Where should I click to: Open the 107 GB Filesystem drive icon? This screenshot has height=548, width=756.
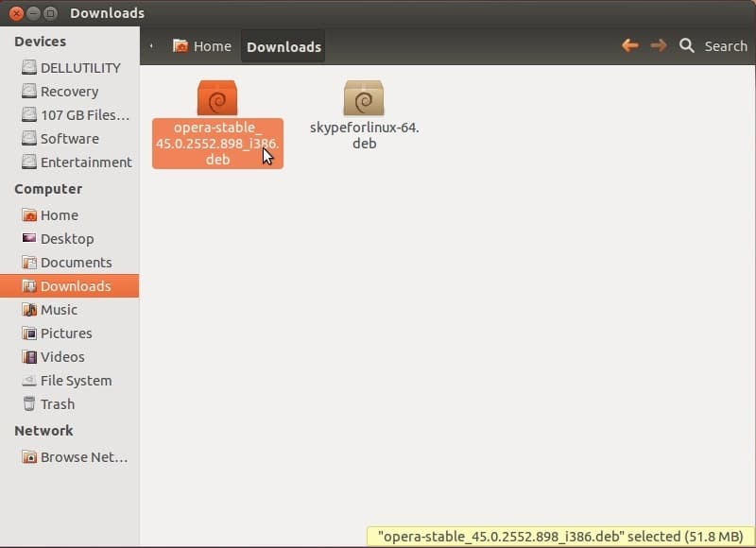[x=29, y=114]
